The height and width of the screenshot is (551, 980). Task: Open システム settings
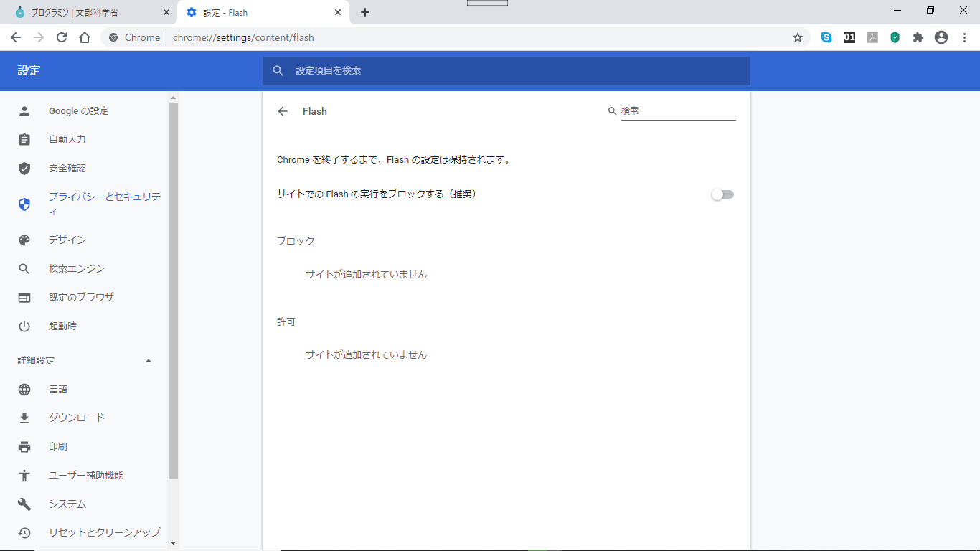(67, 504)
